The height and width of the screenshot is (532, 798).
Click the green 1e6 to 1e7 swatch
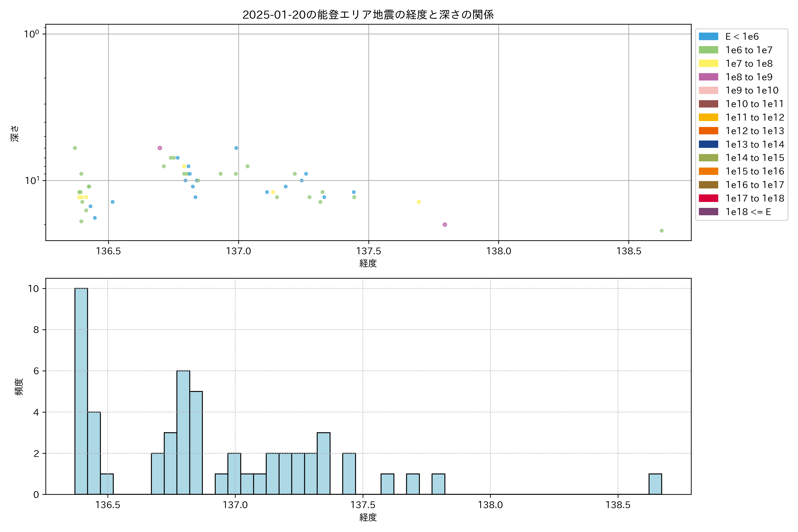pyautogui.click(x=708, y=50)
